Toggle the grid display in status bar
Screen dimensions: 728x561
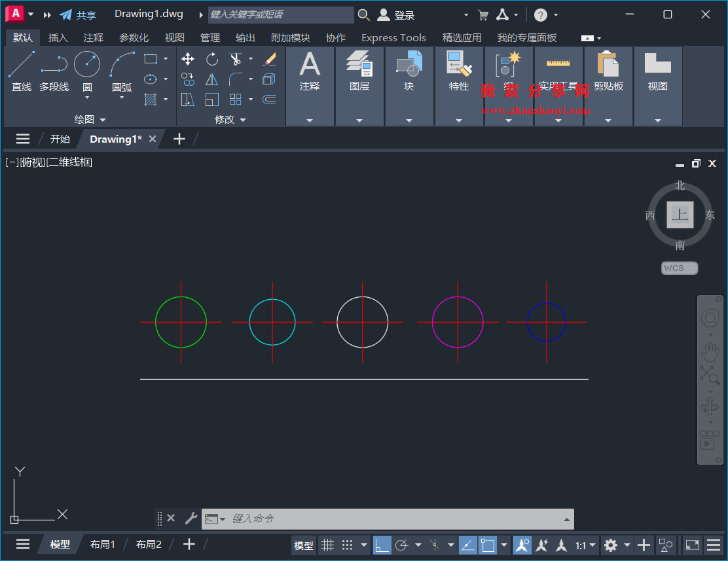point(327,545)
